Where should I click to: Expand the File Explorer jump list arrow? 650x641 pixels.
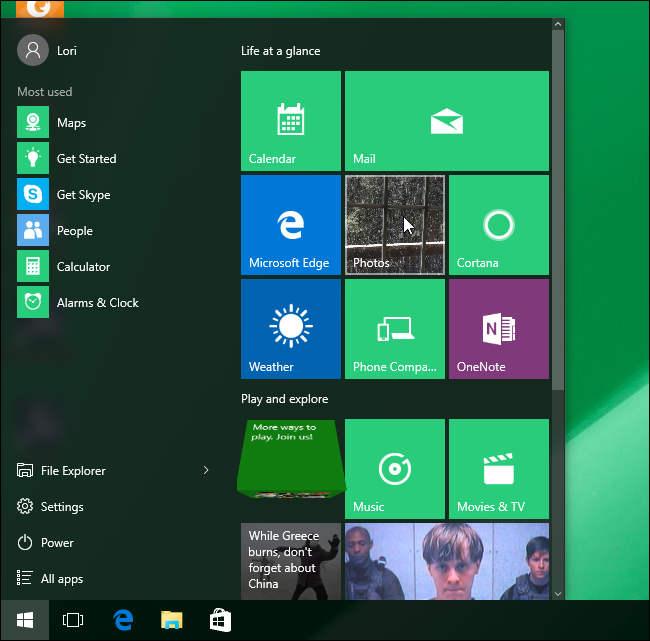click(206, 470)
